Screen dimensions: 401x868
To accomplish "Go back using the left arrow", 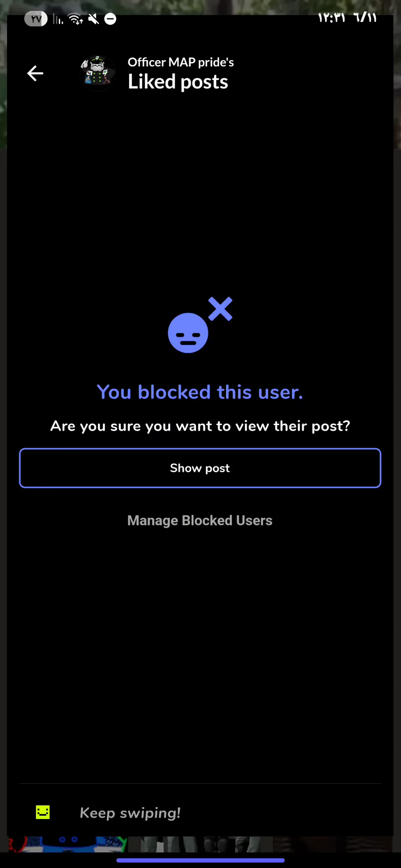I will [35, 73].
